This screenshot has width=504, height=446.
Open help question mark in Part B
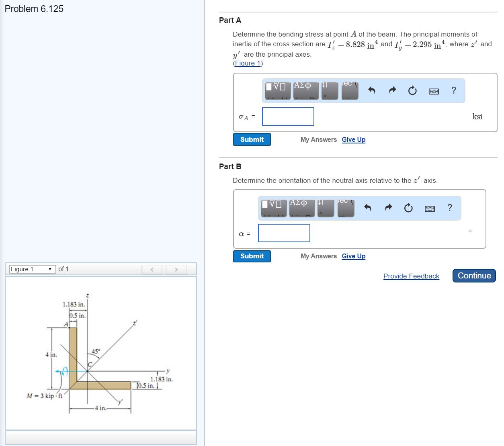(x=450, y=208)
